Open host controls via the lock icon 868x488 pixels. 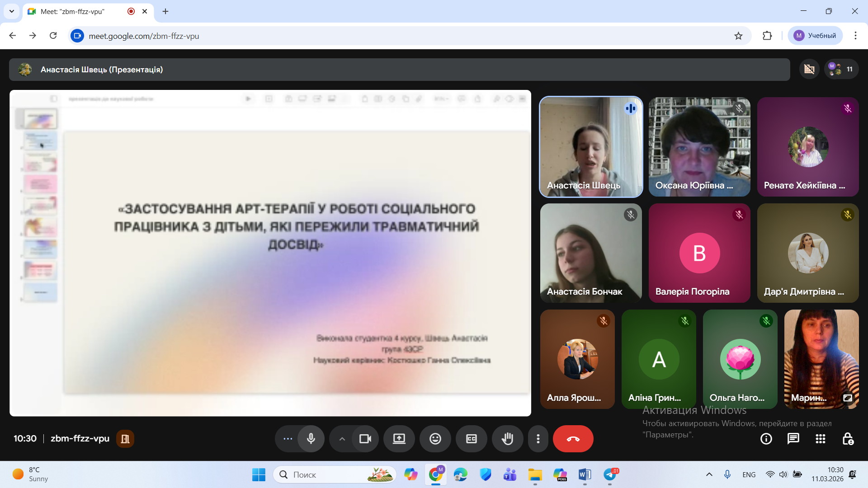[x=849, y=438]
